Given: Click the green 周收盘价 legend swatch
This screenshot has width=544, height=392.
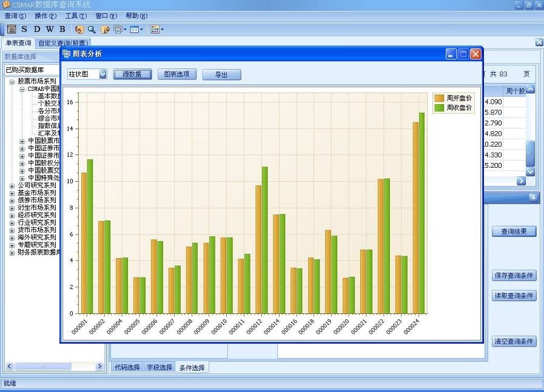Looking at the screenshot, I should [x=439, y=108].
